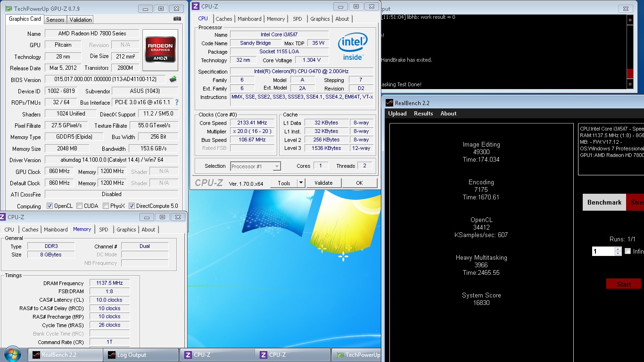This screenshot has width=644, height=362.
Task: Click the Core Voltage 1.304 V value
Action: [312, 60]
